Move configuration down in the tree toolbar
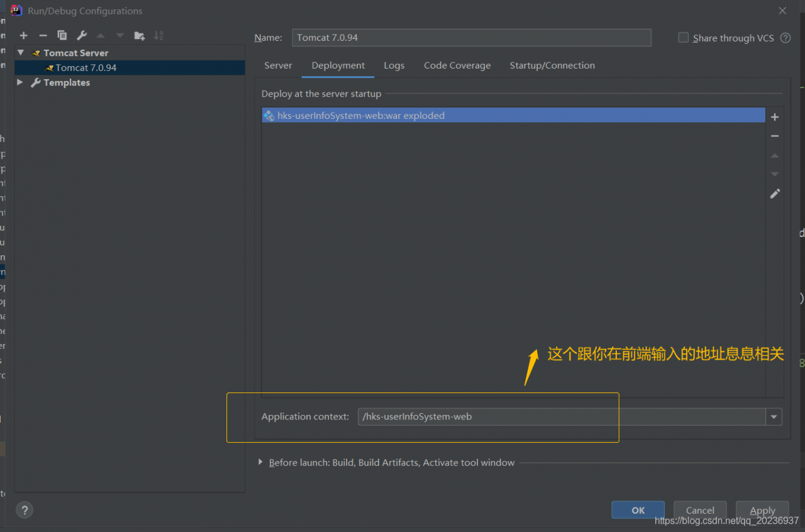Screen dimensions: 805x532 119,36
